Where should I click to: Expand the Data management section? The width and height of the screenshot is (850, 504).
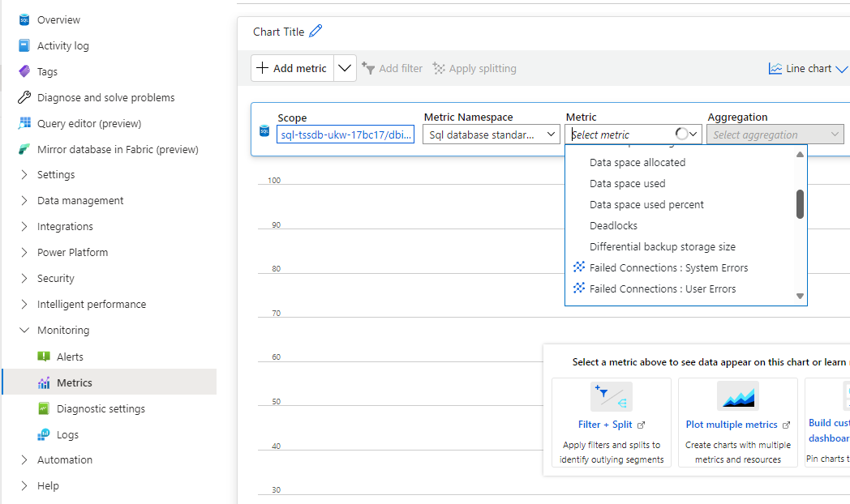(x=24, y=200)
